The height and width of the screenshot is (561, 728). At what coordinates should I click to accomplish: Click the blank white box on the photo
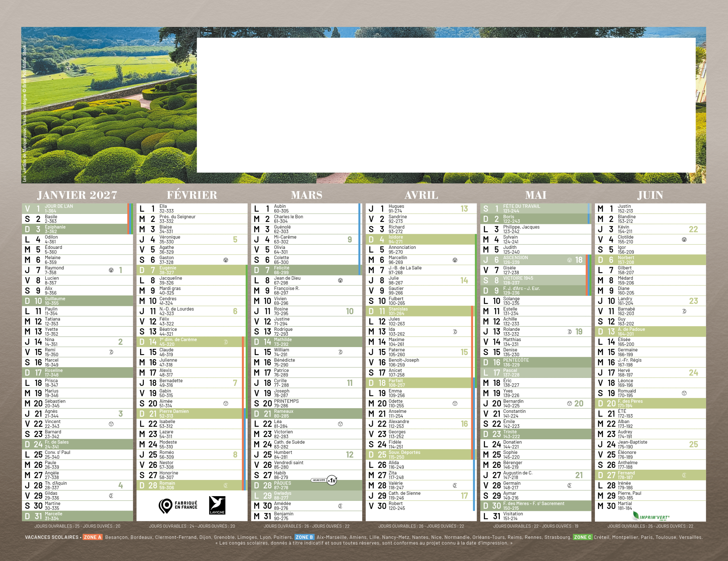tap(446, 105)
